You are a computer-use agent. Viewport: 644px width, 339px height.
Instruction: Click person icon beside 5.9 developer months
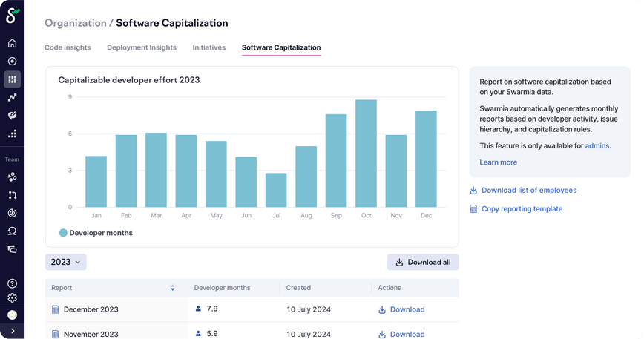pos(198,333)
